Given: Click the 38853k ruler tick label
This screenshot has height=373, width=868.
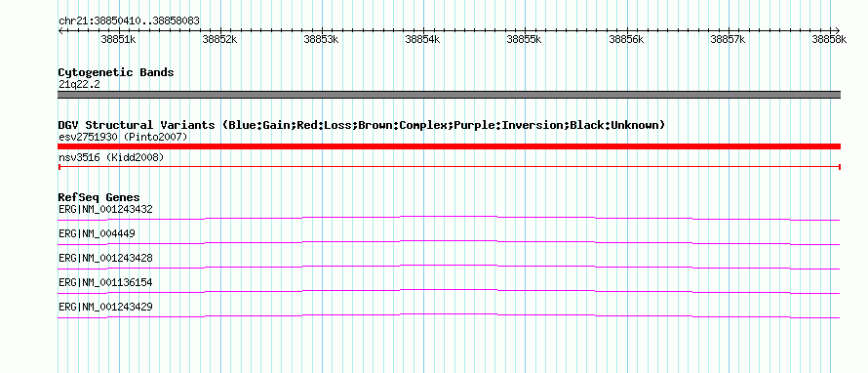Looking at the screenshot, I should pos(321,39).
